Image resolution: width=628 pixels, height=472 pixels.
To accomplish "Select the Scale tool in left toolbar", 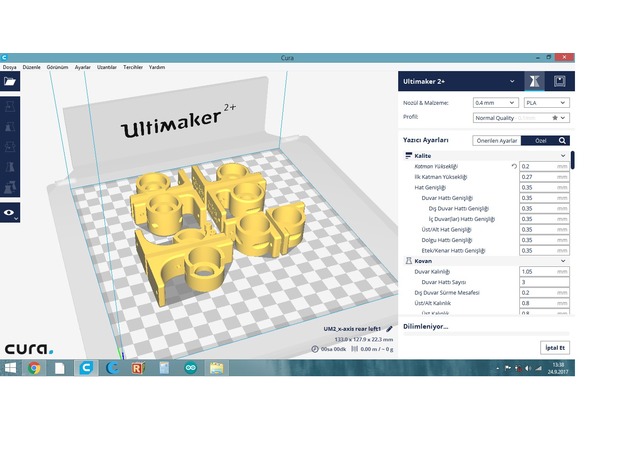I will (10, 127).
